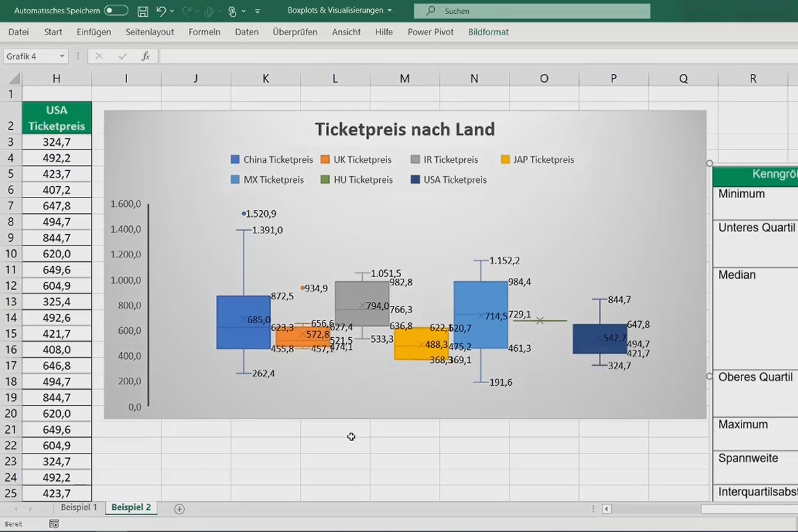Open the Bildformat ribbon tab
The width and height of the screenshot is (798, 532).
[x=488, y=32]
